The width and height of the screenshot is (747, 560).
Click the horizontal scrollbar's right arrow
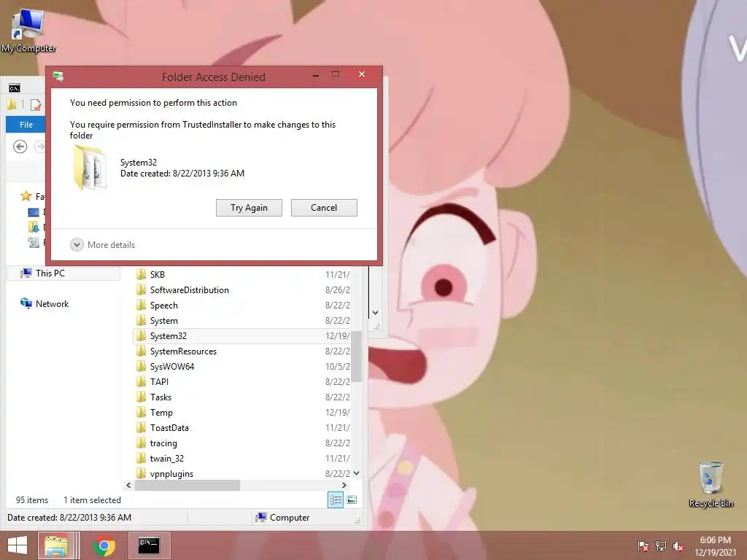coord(344,485)
